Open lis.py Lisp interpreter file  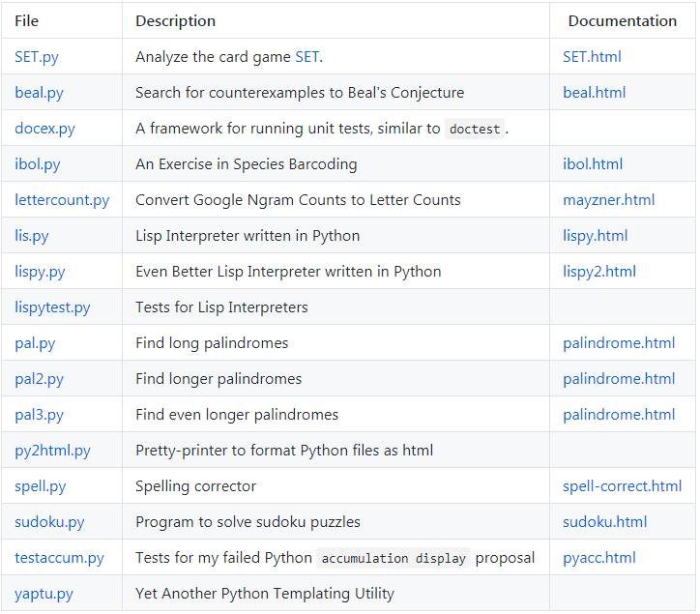[34, 236]
